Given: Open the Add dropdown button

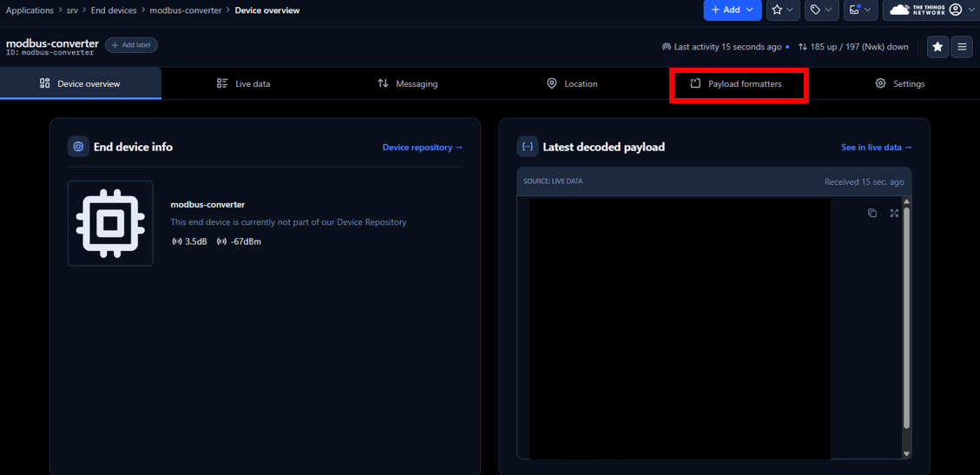Looking at the screenshot, I should click(x=732, y=10).
